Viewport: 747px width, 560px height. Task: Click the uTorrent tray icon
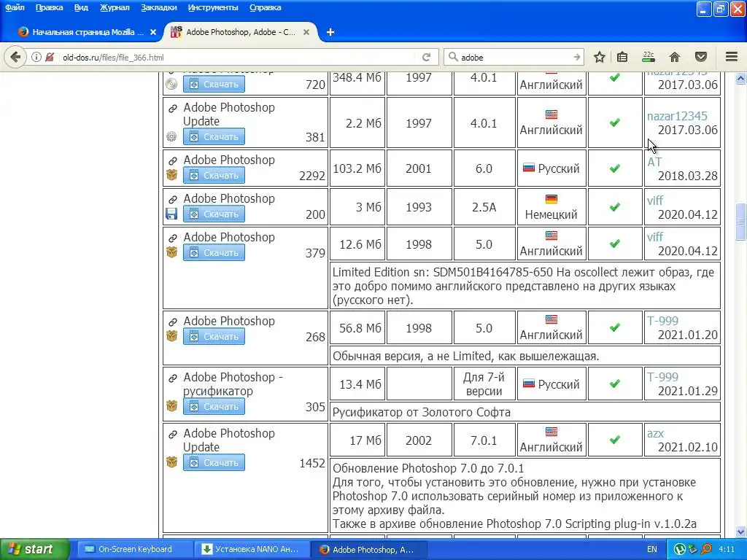pos(680,549)
